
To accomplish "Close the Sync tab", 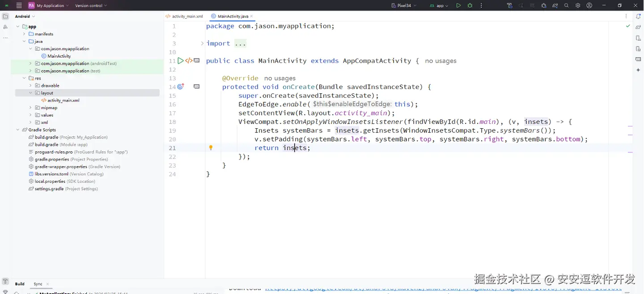I will pyautogui.click(x=47, y=284).
